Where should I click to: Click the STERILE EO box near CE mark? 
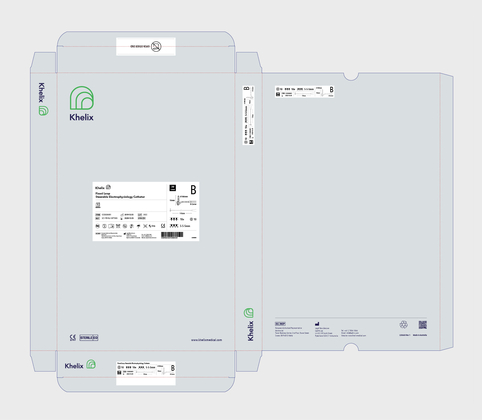[89, 338]
